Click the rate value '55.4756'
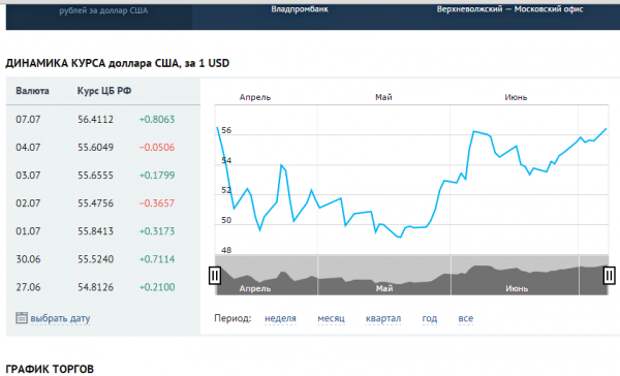The height and width of the screenshot is (376, 620). pyautogui.click(x=95, y=203)
